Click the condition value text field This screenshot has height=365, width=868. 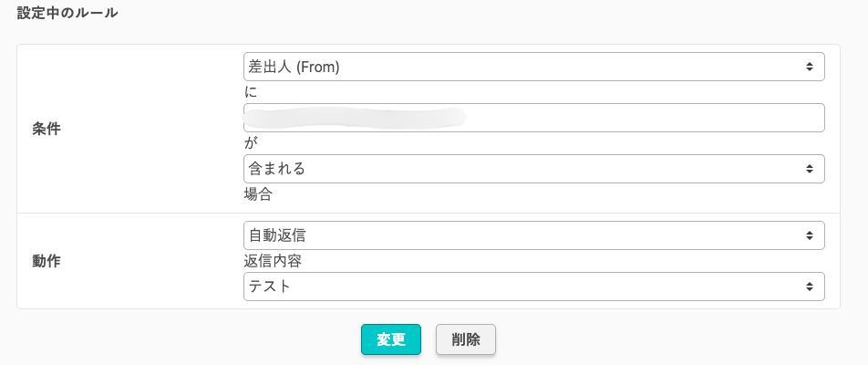533,118
